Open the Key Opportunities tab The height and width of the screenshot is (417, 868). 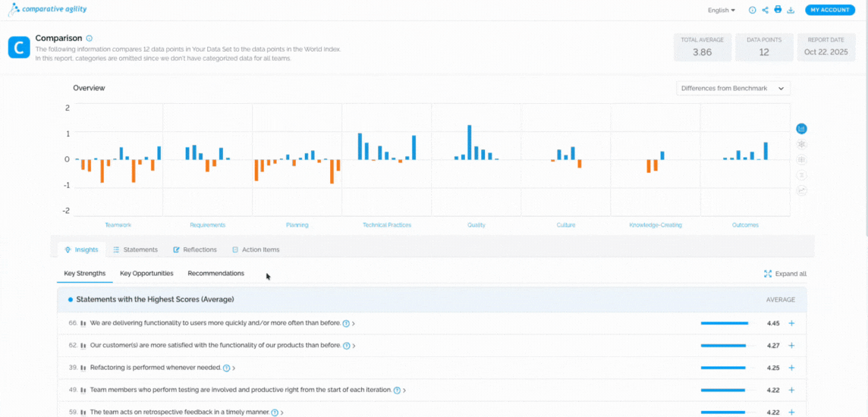point(146,273)
